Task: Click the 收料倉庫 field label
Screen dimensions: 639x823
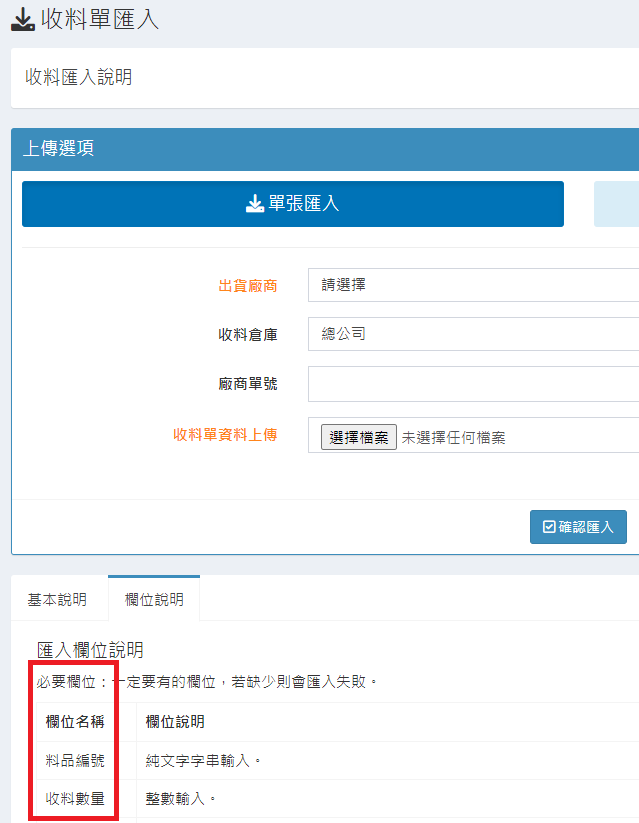Action: tap(248, 334)
